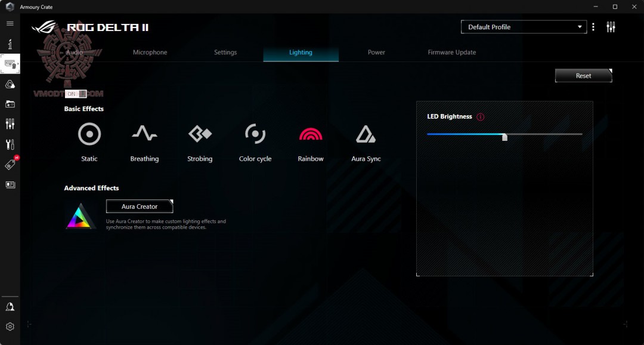Open the equalizer sliders icon top right
Image resolution: width=644 pixels, height=345 pixels.
click(611, 27)
